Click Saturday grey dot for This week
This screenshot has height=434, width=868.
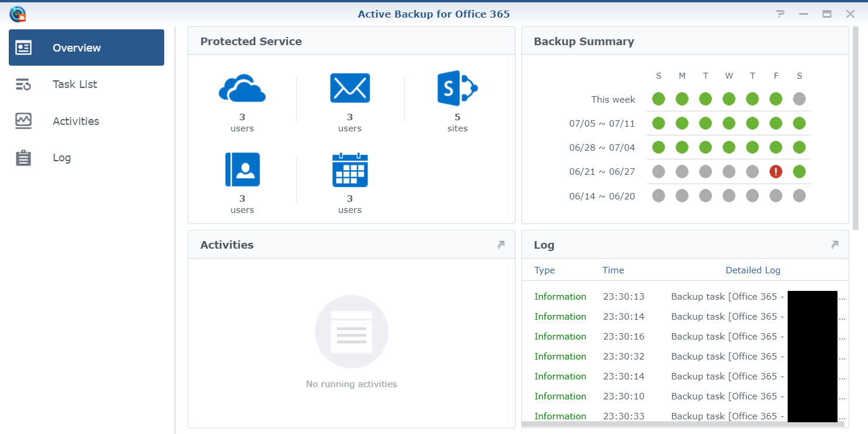[x=799, y=99]
